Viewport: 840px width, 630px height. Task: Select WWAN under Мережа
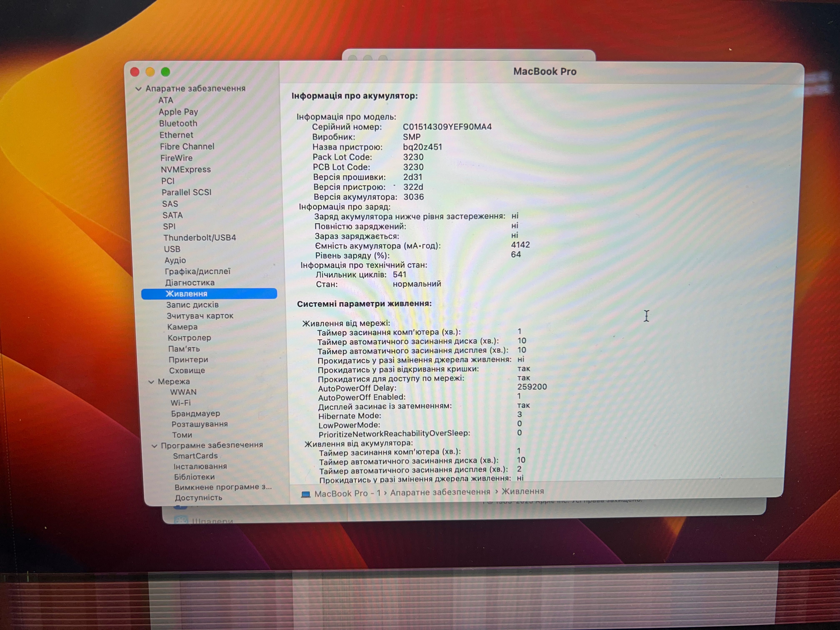pos(183,392)
